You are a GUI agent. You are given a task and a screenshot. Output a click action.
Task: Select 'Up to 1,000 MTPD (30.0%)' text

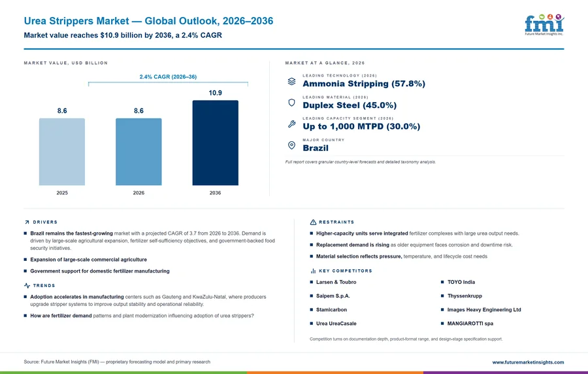(x=361, y=126)
